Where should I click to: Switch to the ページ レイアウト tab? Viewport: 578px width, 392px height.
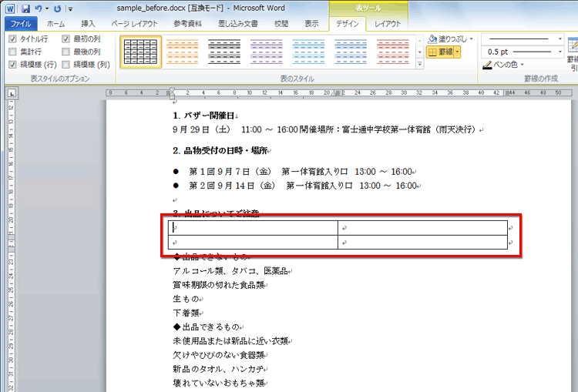[135, 24]
